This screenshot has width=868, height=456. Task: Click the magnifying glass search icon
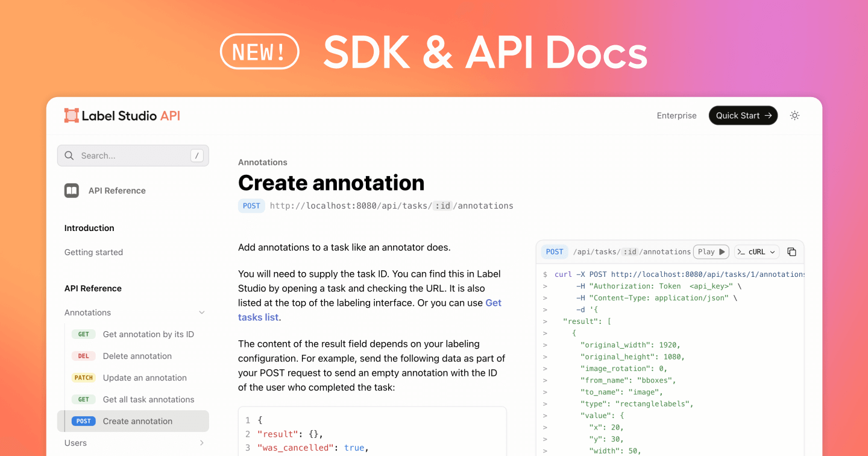[x=69, y=155]
